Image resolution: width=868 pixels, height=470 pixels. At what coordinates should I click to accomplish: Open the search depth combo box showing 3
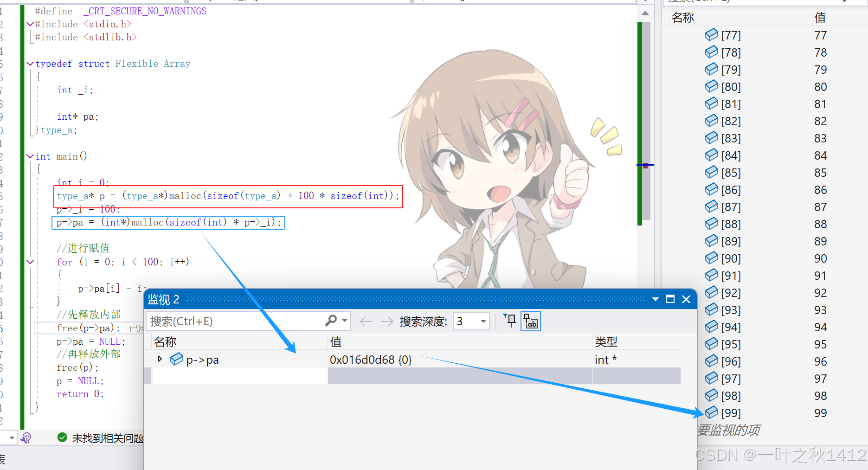(x=471, y=321)
